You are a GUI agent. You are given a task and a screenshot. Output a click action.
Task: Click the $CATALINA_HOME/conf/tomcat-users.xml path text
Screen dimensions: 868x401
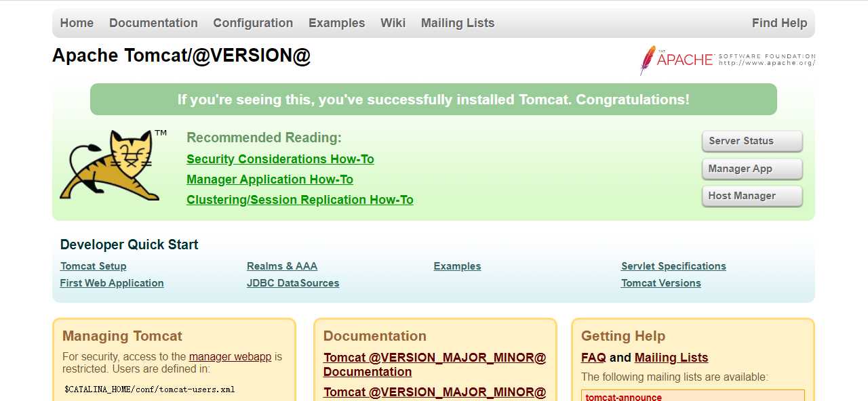coord(150,389)
